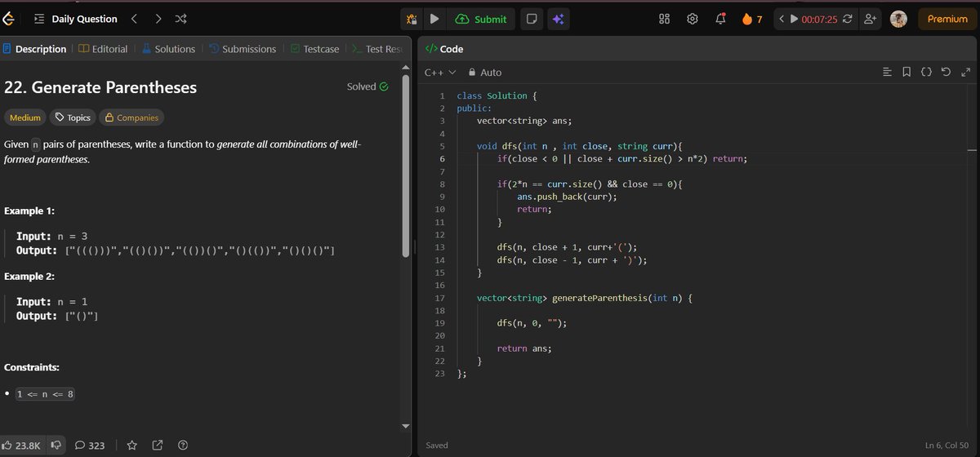
Task: Open the C++ language dropdown
Action: [439, 73]
